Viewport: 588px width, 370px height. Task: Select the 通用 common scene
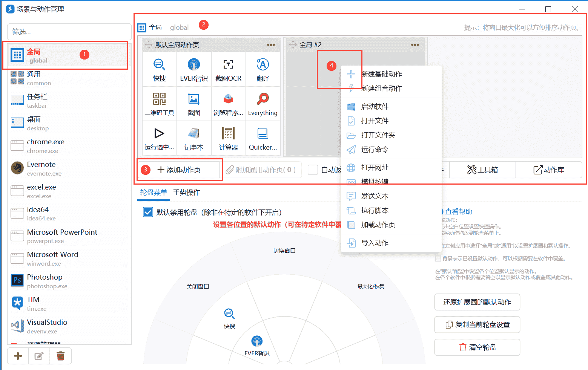(x=69, y=78)
